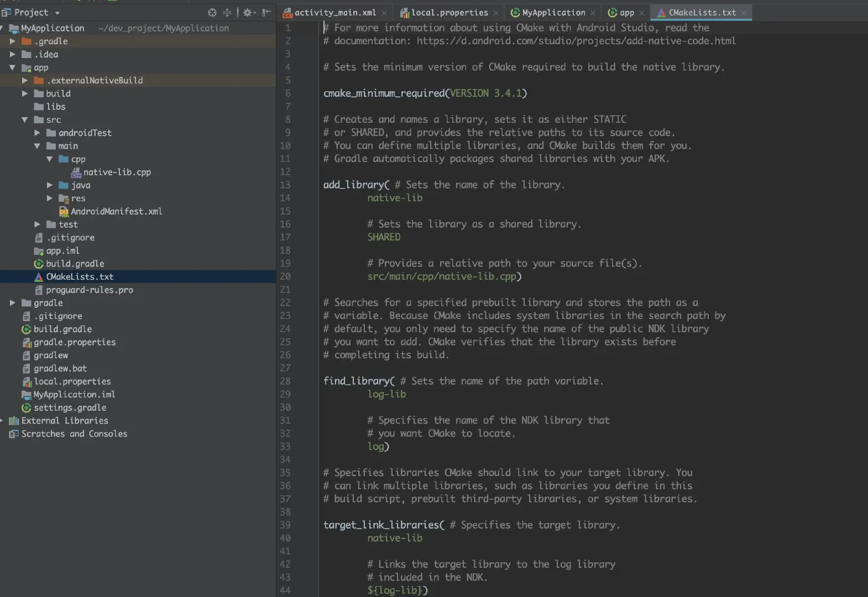Expand the External Libraries node
This screenshot has width=868, height=597.
[x=2, y=421]
